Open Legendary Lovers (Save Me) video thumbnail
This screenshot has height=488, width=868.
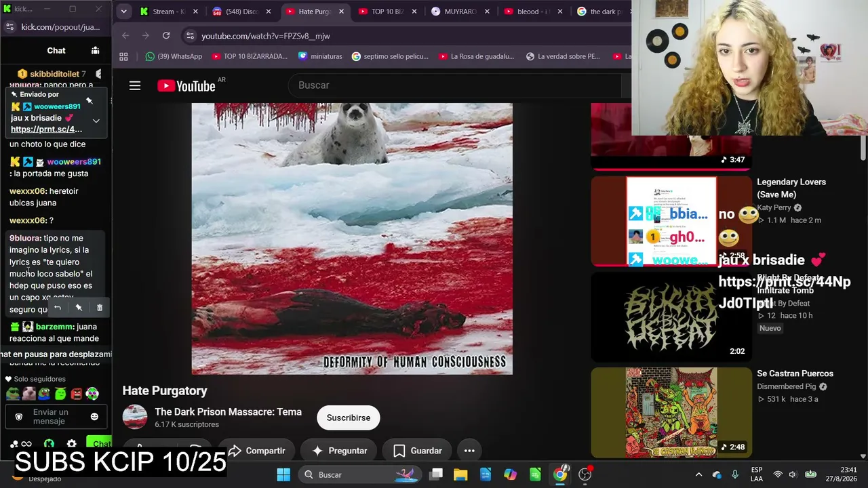click(x=671, y=221)
